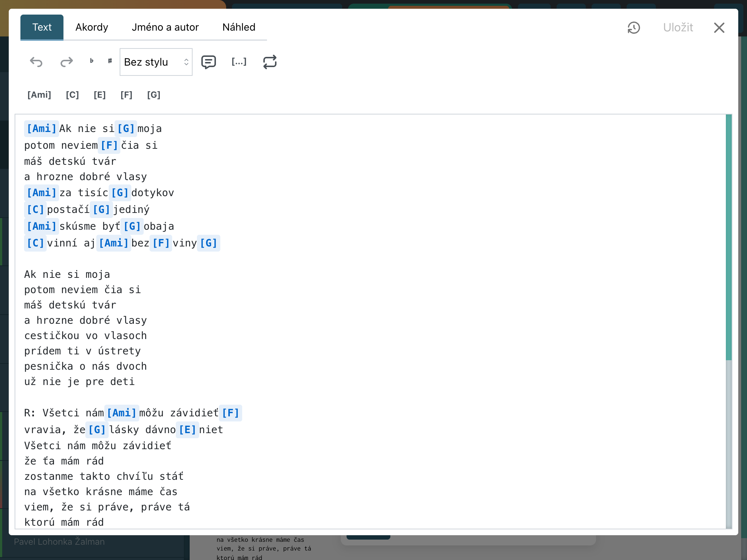Transpose up with the sharp icon
Image resolution: width=747 pixels, height=560 pixels.
[110, 61]
